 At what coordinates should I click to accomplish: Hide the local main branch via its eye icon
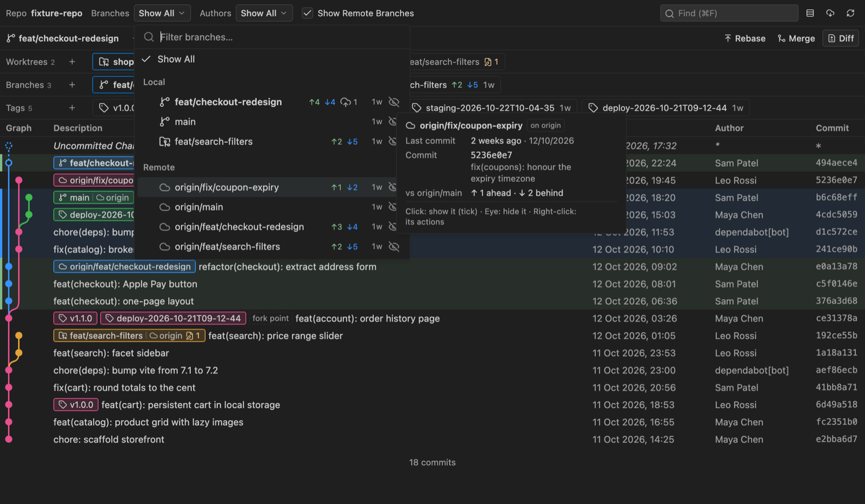click(393, 122)
